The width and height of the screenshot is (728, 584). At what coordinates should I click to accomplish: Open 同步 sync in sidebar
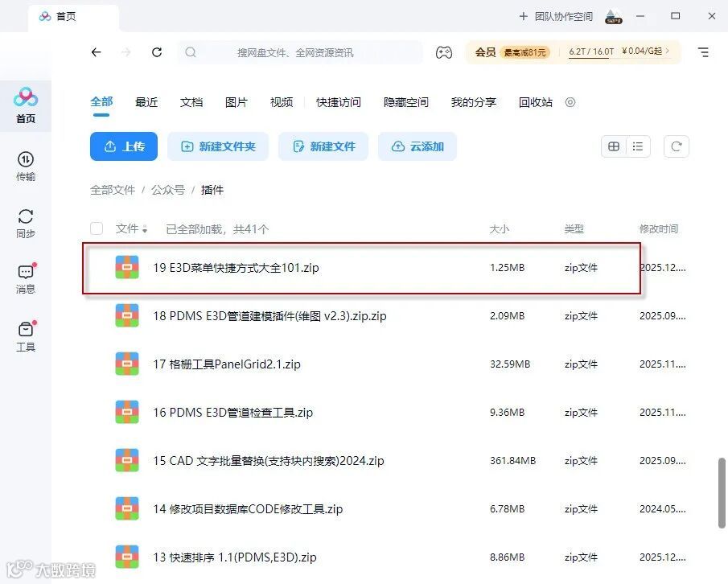pyautogui.click(x=26, y=224)
